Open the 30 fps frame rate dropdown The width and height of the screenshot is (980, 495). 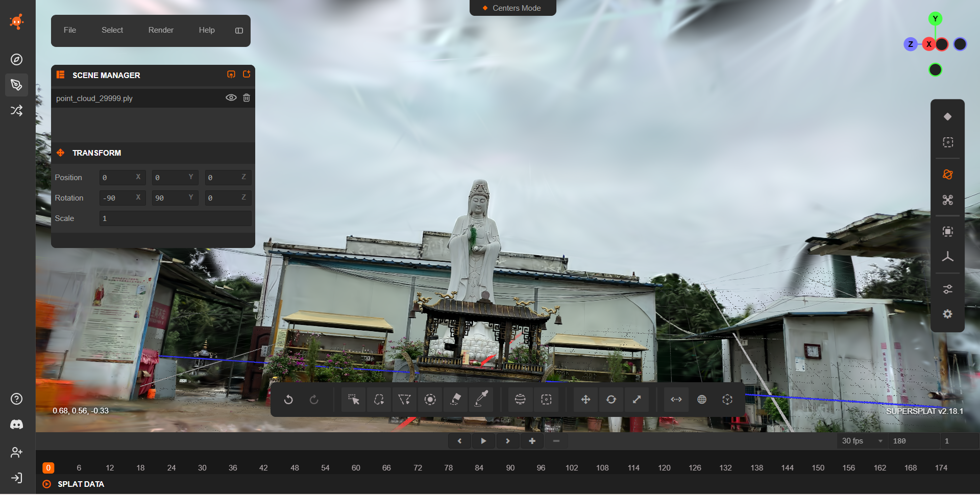pyautogui.click(x=862, y=441)
